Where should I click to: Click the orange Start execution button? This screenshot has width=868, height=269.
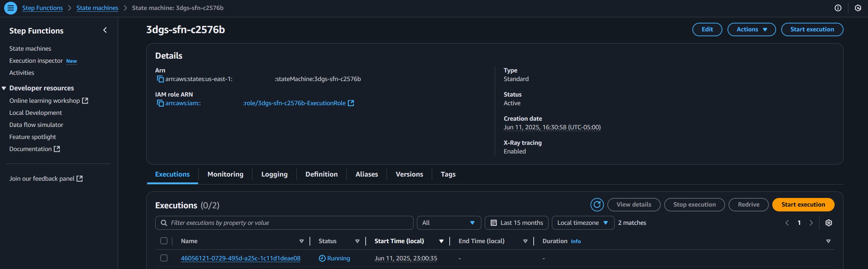click(803, 205)
